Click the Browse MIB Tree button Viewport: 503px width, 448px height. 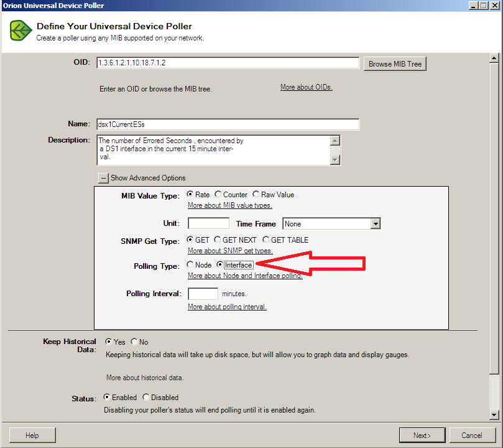coord(395,64)
